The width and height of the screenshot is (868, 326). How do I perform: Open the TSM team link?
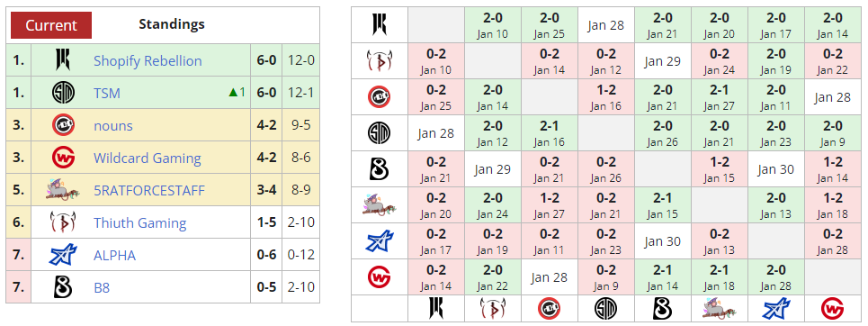coord(107,93)
